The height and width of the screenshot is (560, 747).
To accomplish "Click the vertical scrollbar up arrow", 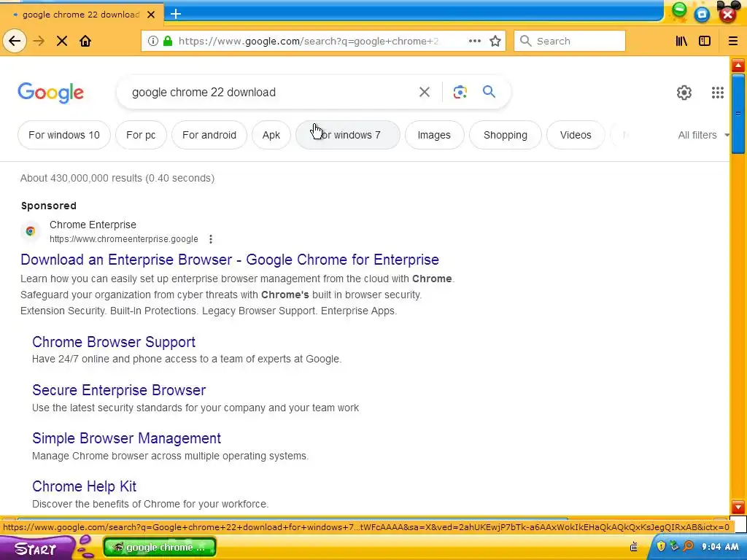I will [738, 65].
